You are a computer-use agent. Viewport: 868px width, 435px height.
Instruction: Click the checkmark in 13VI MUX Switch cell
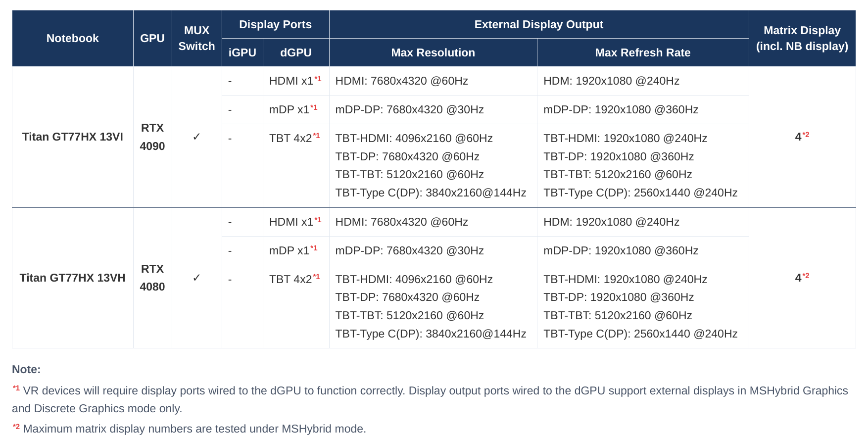(196, 137)
